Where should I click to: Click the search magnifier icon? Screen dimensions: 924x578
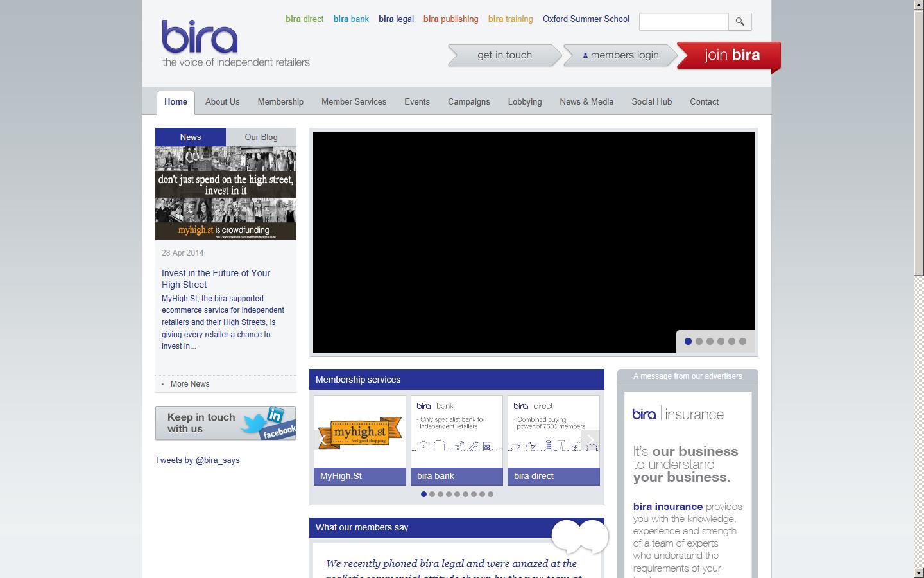tap(739, 21)
